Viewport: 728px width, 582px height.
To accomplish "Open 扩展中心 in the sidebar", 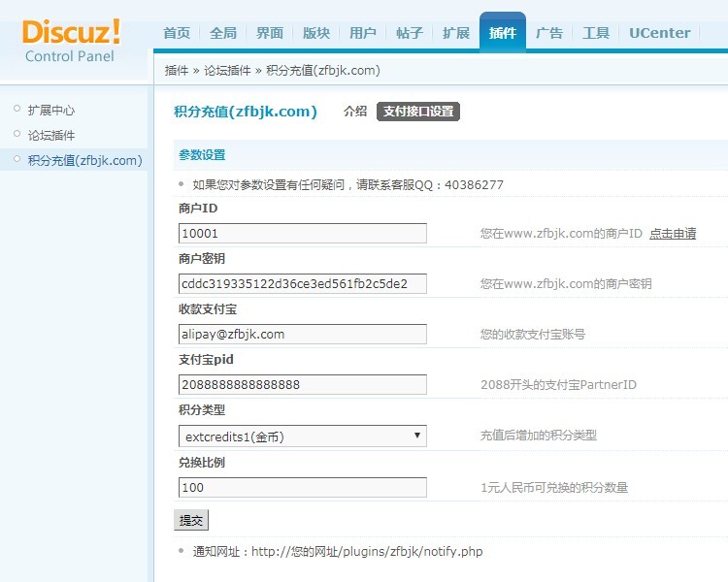I will click(x=51, y=110).
